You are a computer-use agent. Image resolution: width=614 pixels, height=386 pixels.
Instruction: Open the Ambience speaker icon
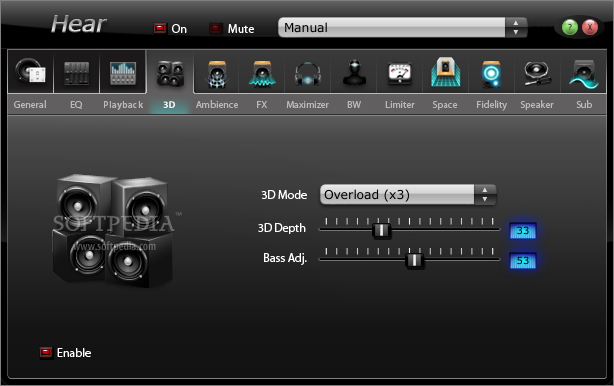point(217,73)
